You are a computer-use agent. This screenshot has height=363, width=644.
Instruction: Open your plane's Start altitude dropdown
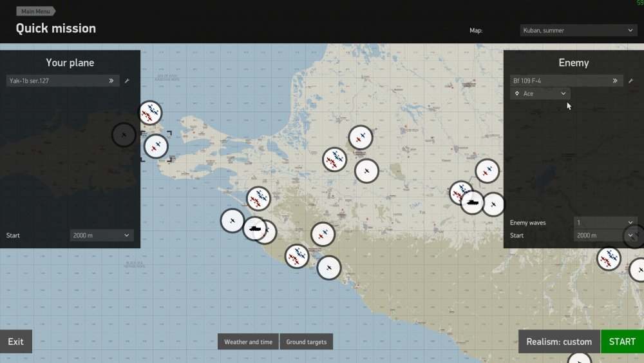click(x=101, y=235)
